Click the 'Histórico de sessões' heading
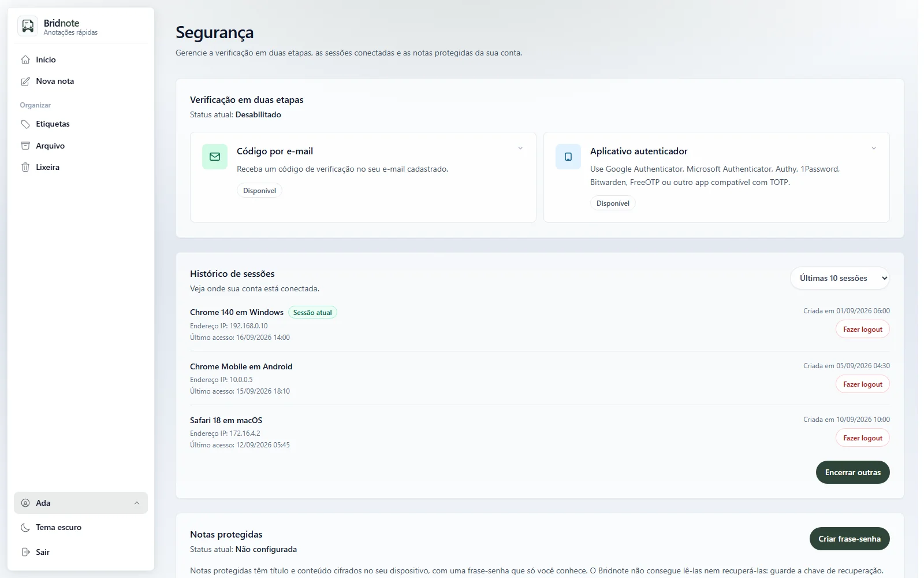 (x=232, y=274)
